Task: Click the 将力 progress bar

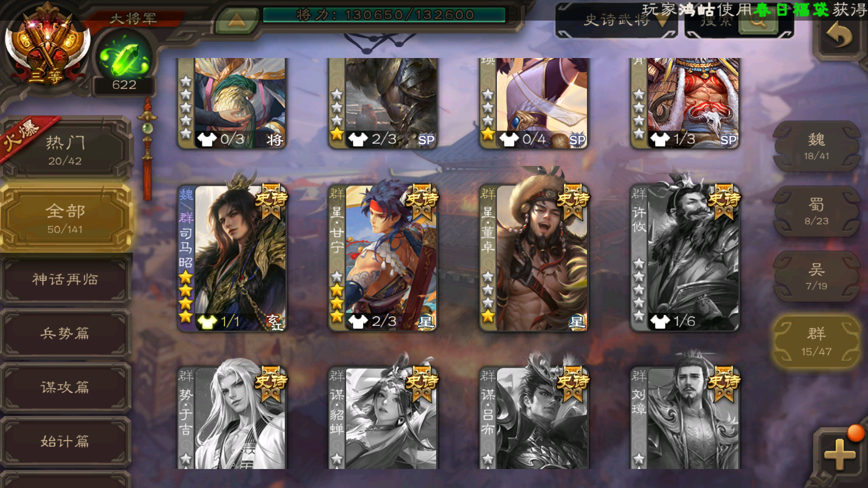Action: (x=384, y=15)
